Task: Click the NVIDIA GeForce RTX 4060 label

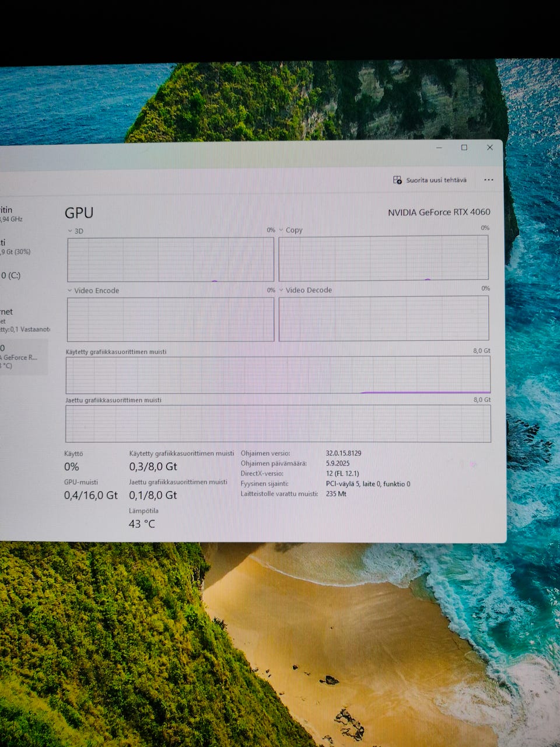Action: click(439, 212)
